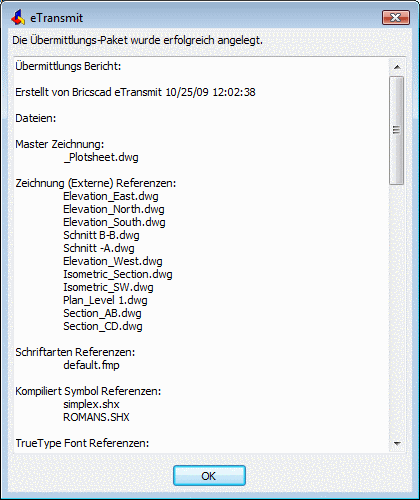420x500 pixels.
Task: Click the Übermittlungs Bericht heading line
Action: pyautogui.click(x=68, y=66)
